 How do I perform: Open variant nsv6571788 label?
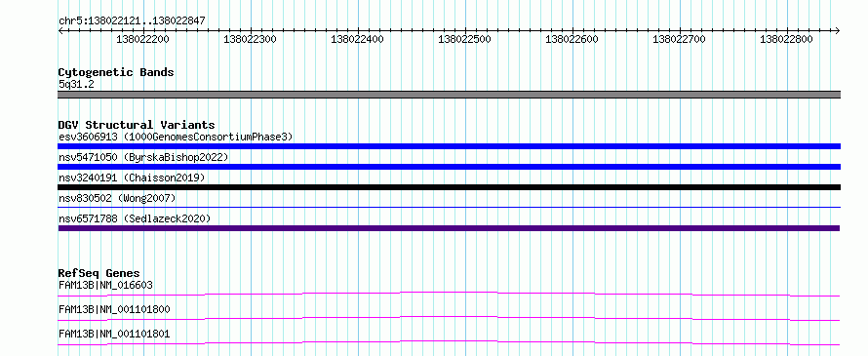[x=135, y=218]
